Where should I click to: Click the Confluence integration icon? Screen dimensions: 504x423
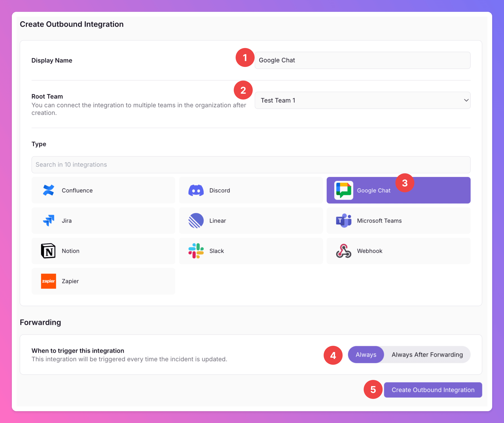pos(48,190)
